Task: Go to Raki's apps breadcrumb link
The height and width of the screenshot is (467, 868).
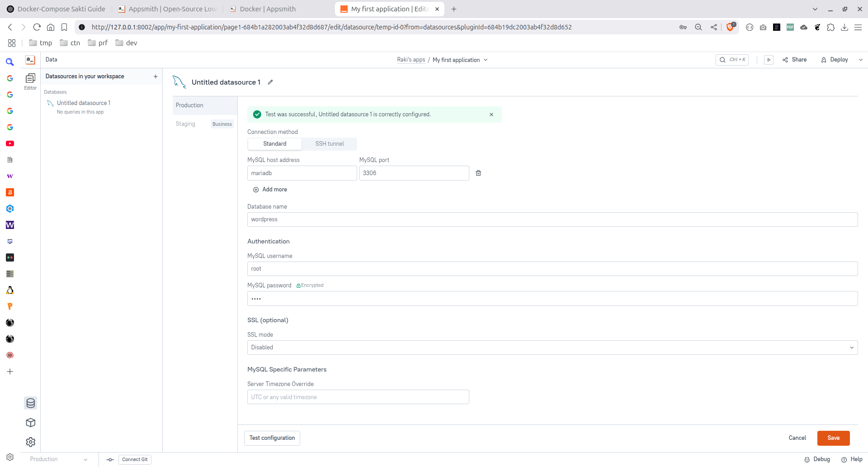Action: point(411,60)
